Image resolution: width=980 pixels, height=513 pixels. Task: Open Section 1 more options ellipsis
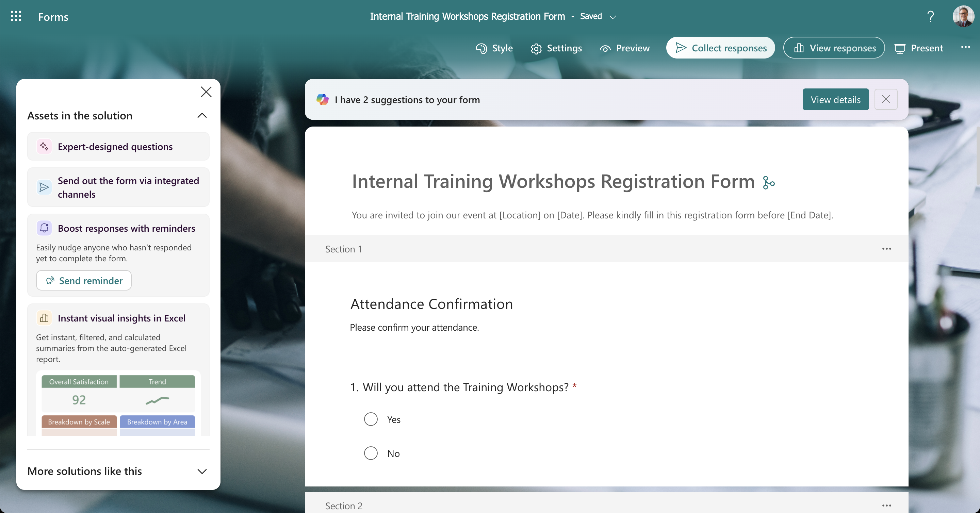coord(886,249)
